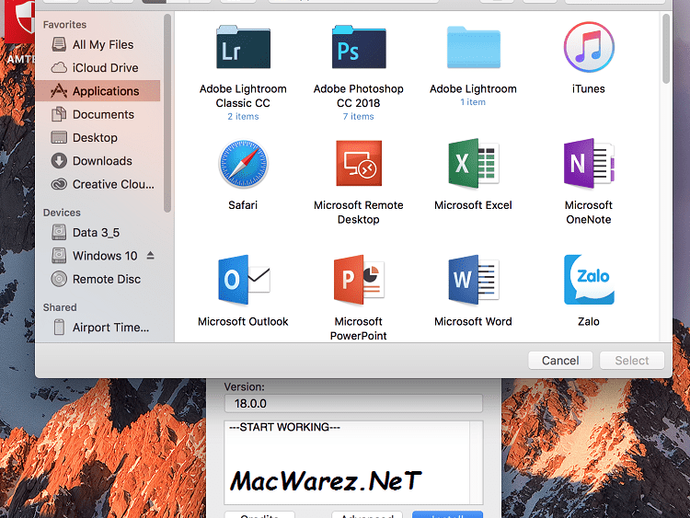Select the Microsoft Excel icon
This screenshot has width=690, height=518.
473,163
